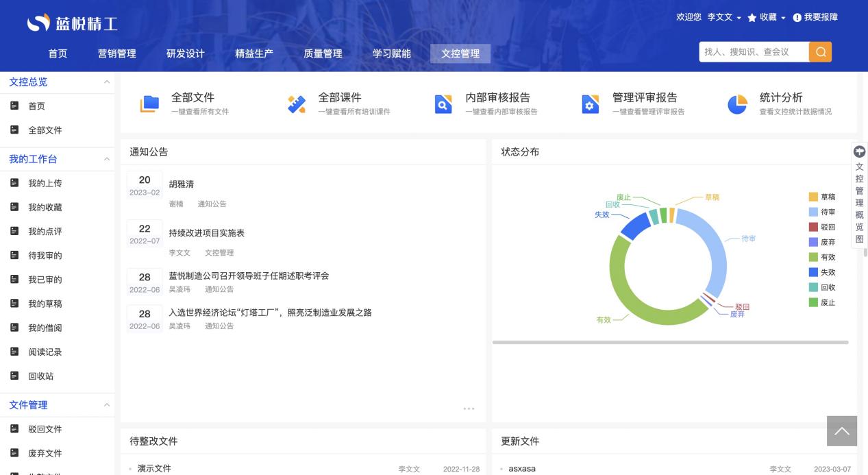Switch to the 学习赋能 navigation tab
The height and width of the screenshot is (475, 868).
(391, 53)
